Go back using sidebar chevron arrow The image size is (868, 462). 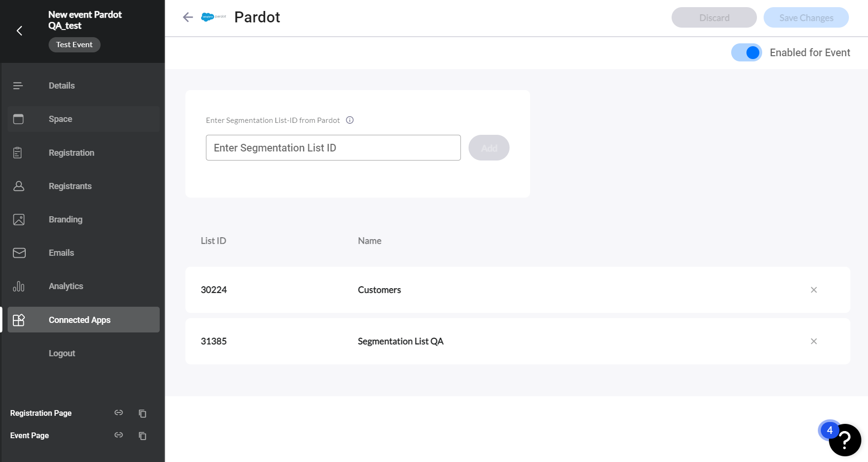[x=20, y=31]
